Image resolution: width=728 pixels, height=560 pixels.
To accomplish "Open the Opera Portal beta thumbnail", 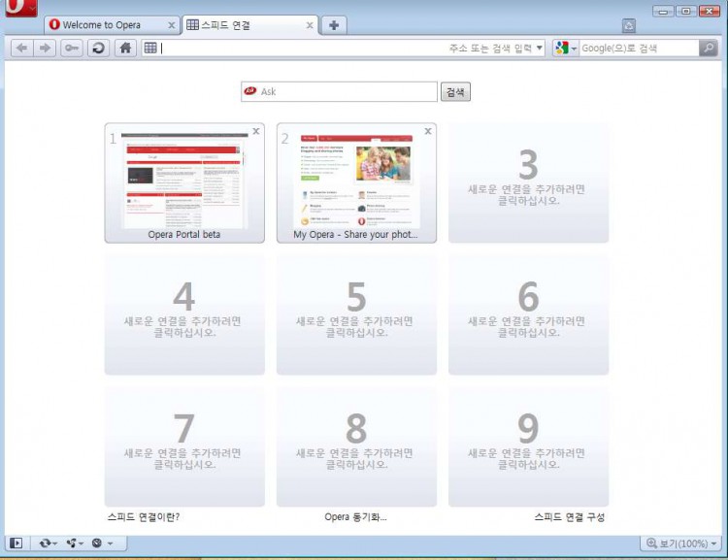I will point(184,182).
